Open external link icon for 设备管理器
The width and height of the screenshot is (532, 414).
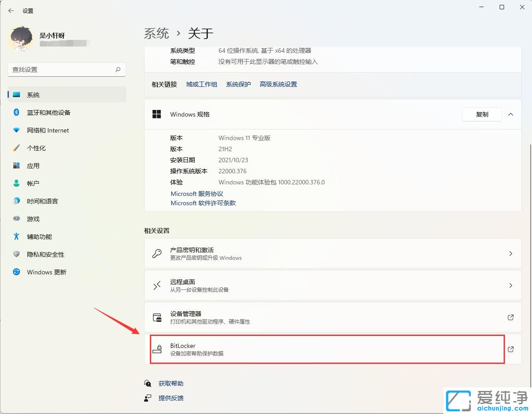pos(510,317)
